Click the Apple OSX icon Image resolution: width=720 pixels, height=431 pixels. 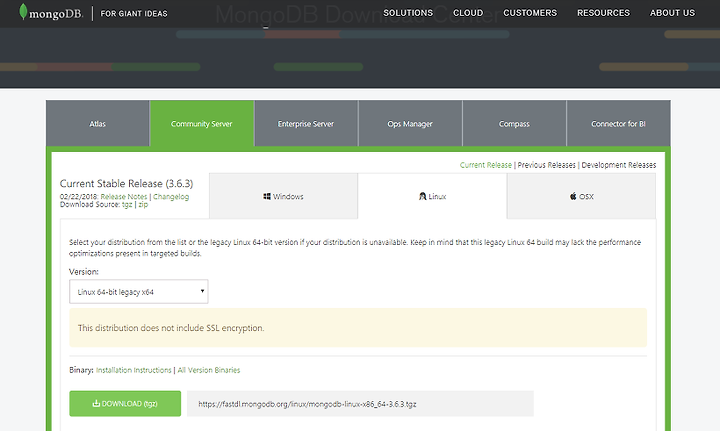tap(573, 196)
